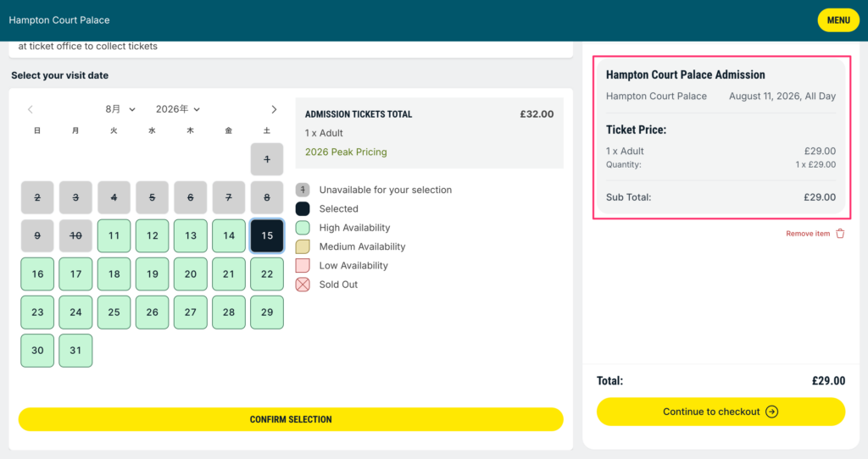Click the Selected legend swatch
The image size is (868, 459).
[x=303, y=208]
